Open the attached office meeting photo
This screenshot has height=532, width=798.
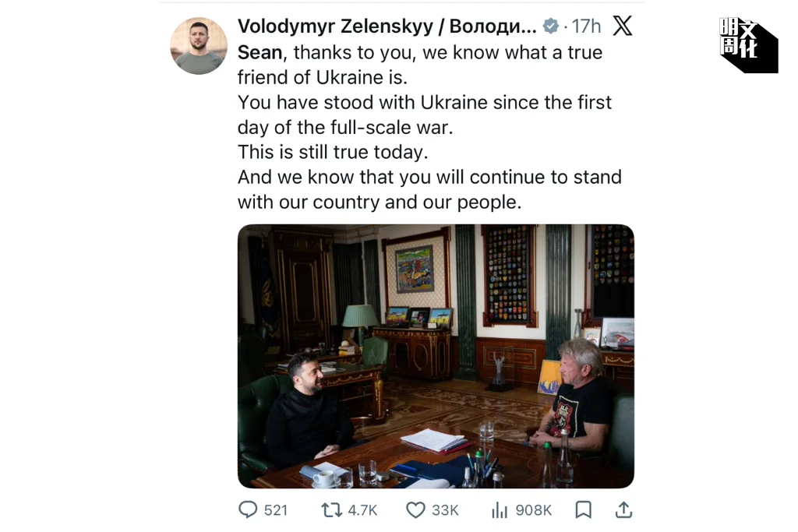(436, 356)
